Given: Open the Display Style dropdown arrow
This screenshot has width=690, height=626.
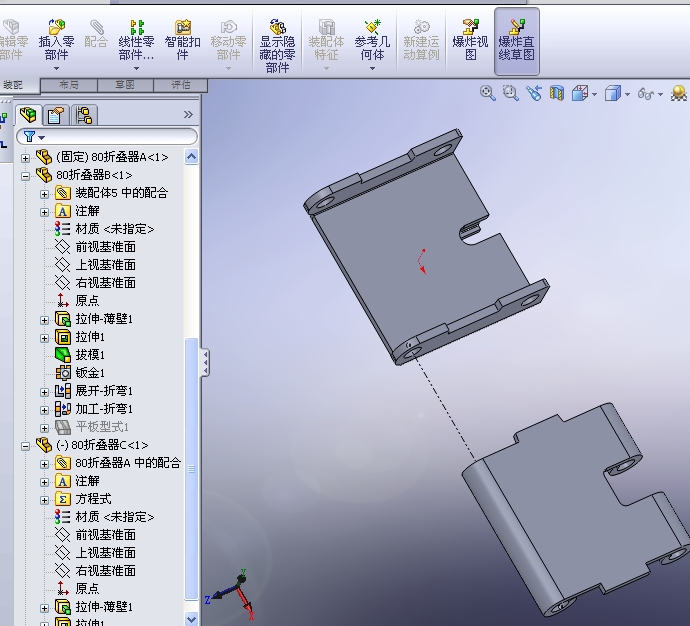Looking at the screenshot, I should pyautogui.click(x=627, y=94).
